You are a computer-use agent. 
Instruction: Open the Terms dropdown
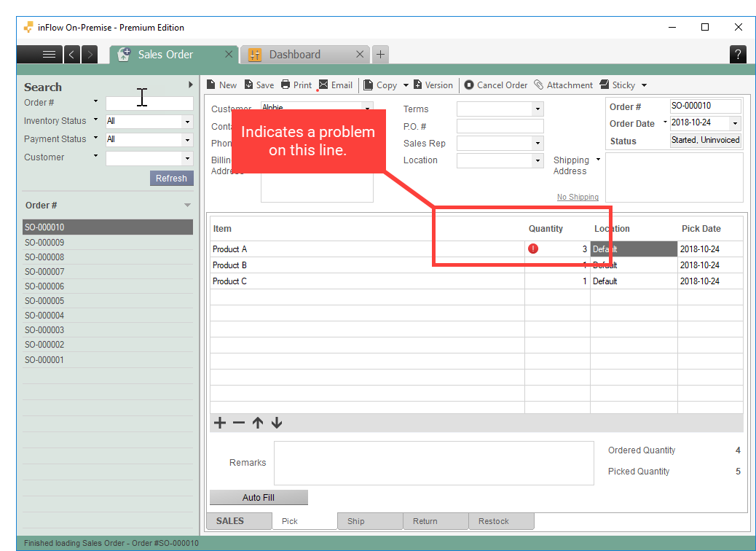click(x=538, y=109)
